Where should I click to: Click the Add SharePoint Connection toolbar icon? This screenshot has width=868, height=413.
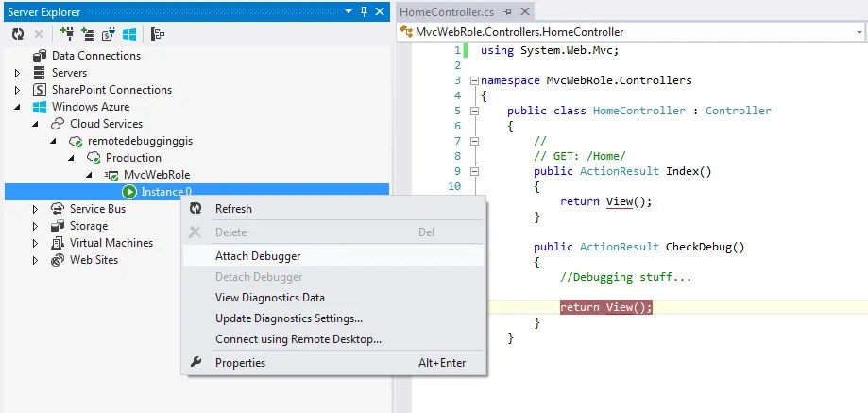tap(109, 34)
